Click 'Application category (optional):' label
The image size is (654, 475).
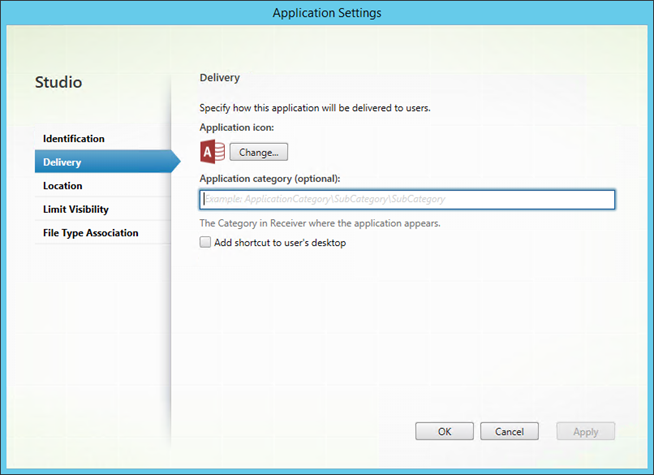click(270, 178)
